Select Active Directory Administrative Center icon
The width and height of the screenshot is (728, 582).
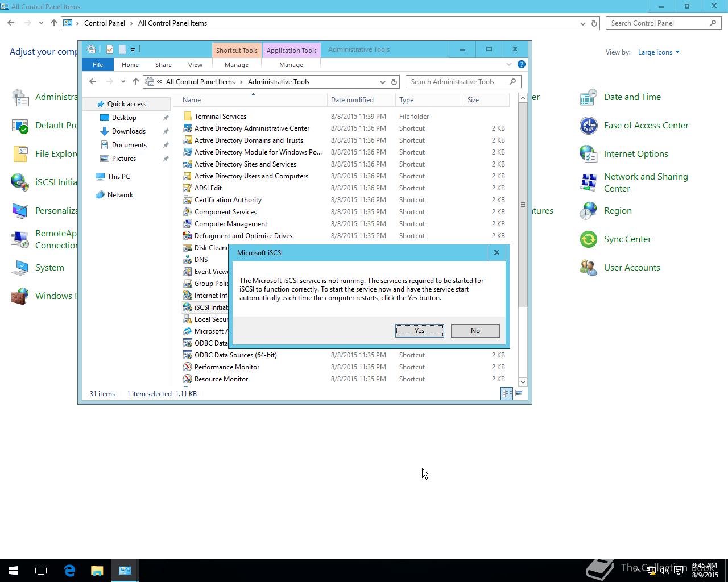click(188, 128)
